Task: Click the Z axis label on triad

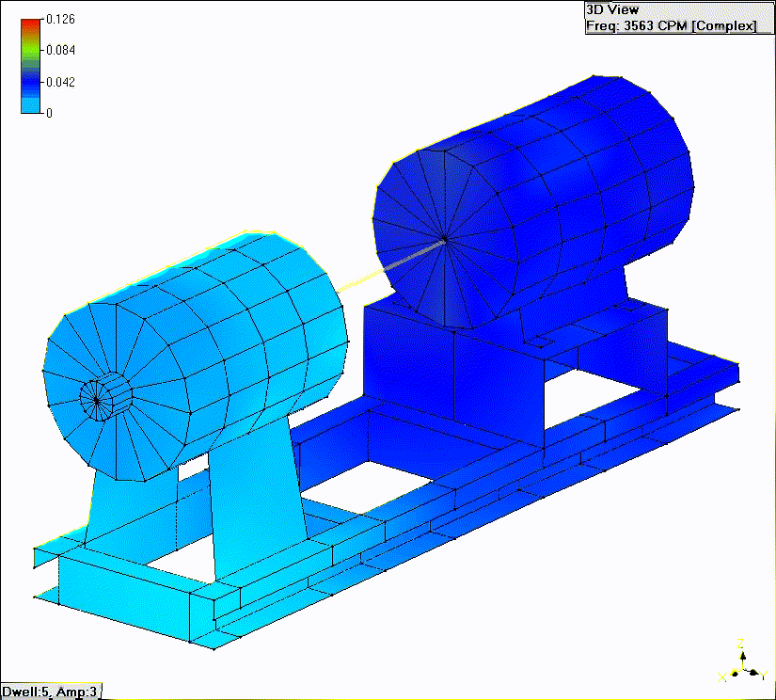Action: click(x=741, y=644)
